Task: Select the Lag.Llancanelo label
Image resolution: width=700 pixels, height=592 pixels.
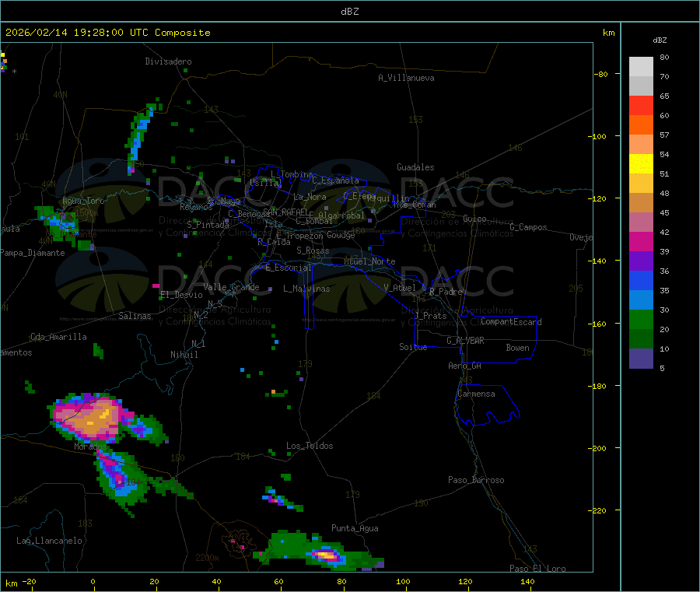Action: coord(49,541)
